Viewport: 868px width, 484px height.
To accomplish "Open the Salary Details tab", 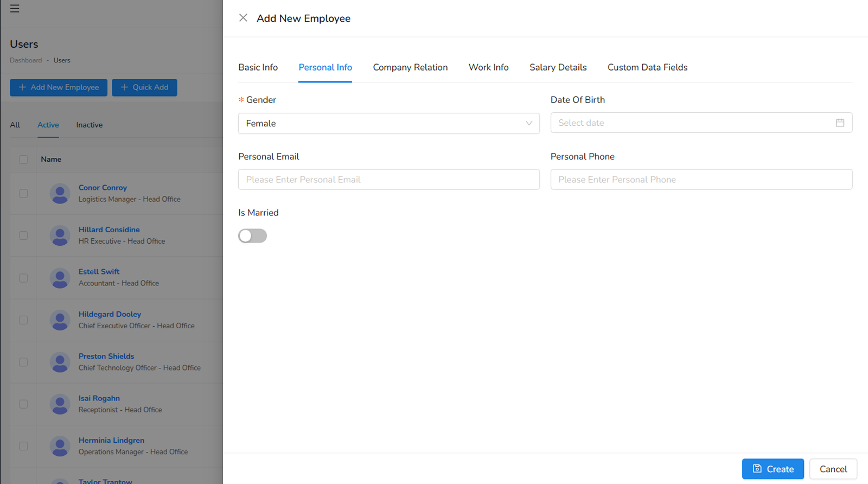I will (x=558, y=67).
